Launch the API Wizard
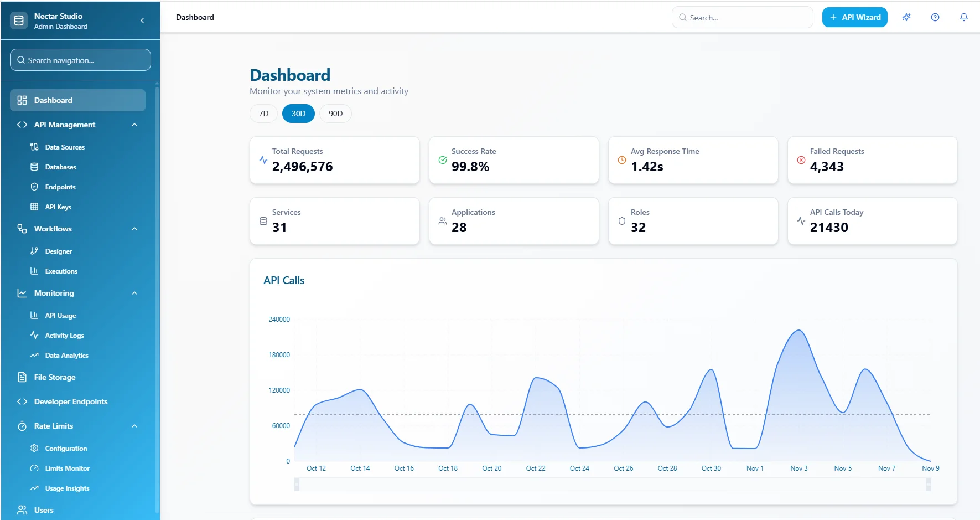Screen dimensions: 980x520 [854, 17]
